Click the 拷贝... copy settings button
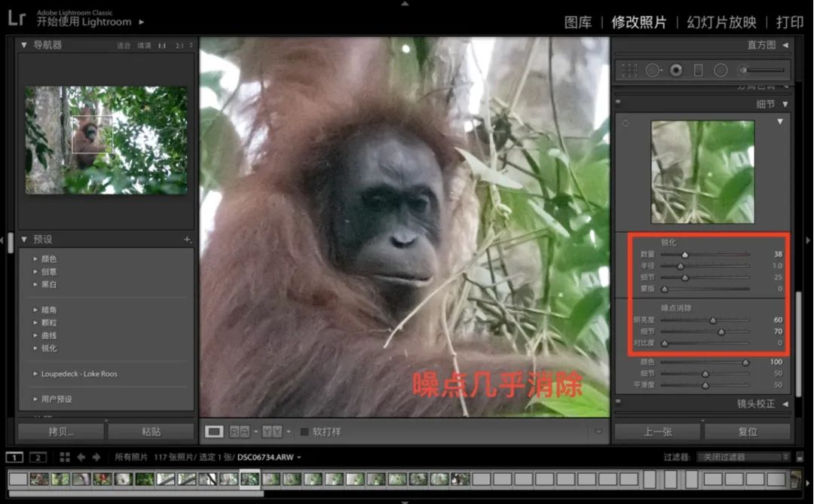Screen dimensions: 814x504 (x=61, y=432)
